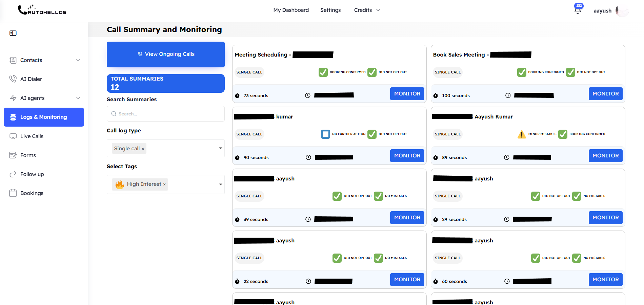
Task: Navigate to Follow up
Action: click(x=32, y=174)
